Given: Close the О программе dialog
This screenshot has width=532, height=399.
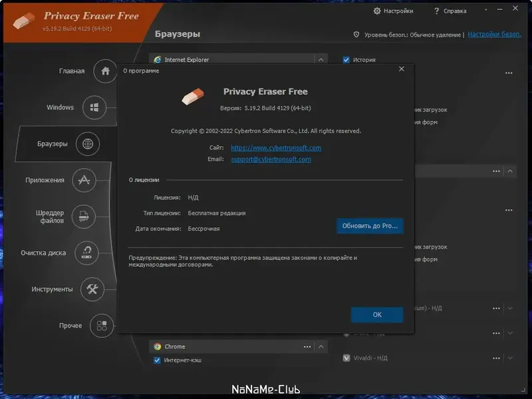Looking at the screenshot, I should coord(402,69).
